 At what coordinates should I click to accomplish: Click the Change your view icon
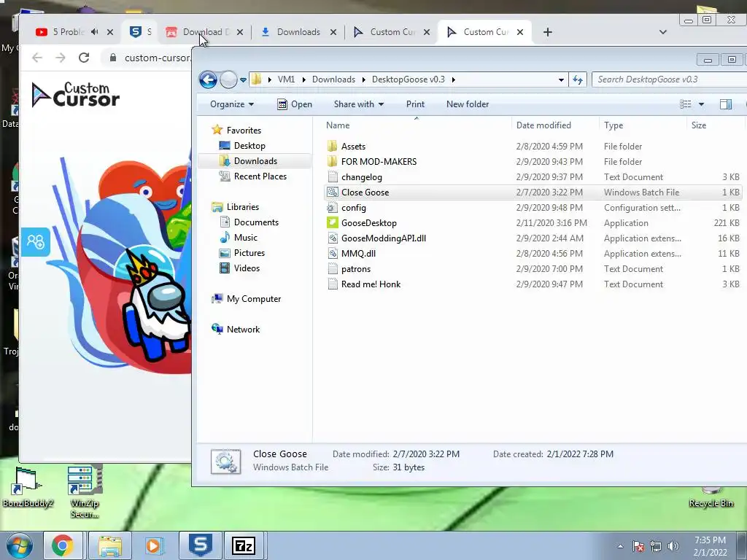pos(686,104)
